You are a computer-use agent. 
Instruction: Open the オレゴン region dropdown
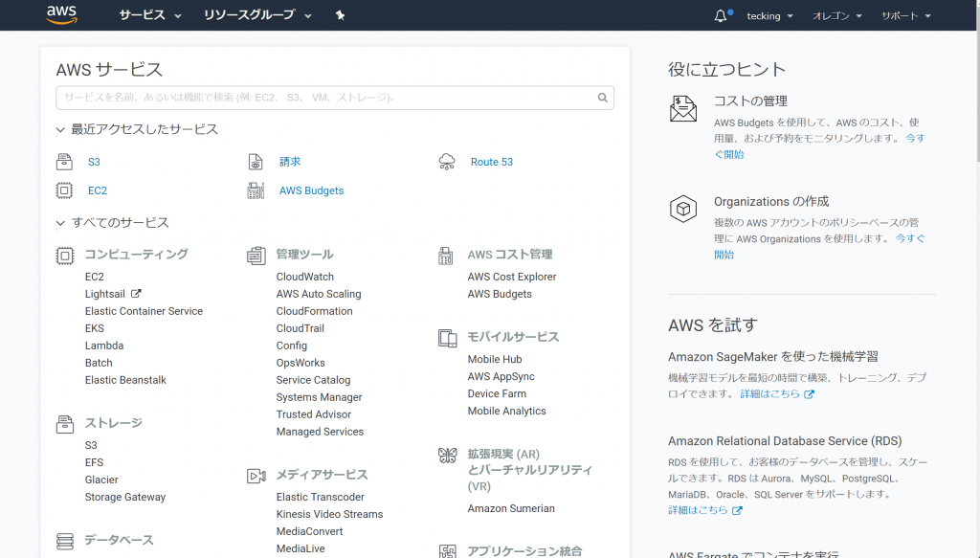[x=836, y=15]
